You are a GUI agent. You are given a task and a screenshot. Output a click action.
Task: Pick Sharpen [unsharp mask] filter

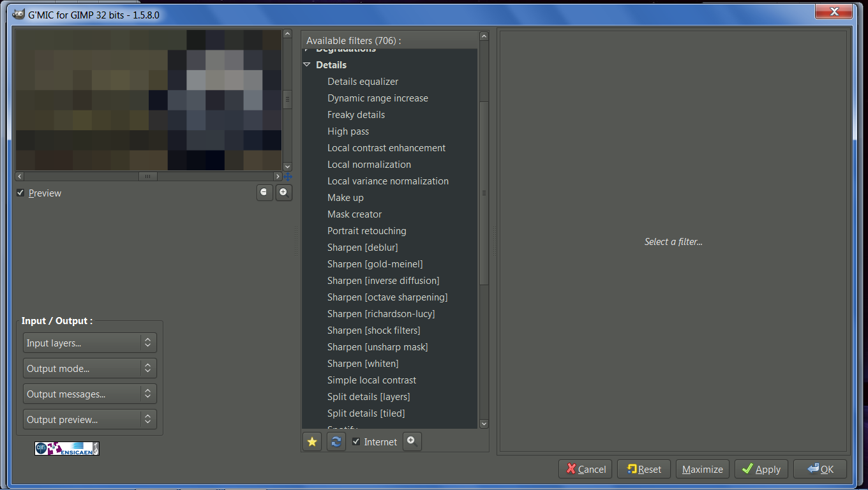pos(377,347)
